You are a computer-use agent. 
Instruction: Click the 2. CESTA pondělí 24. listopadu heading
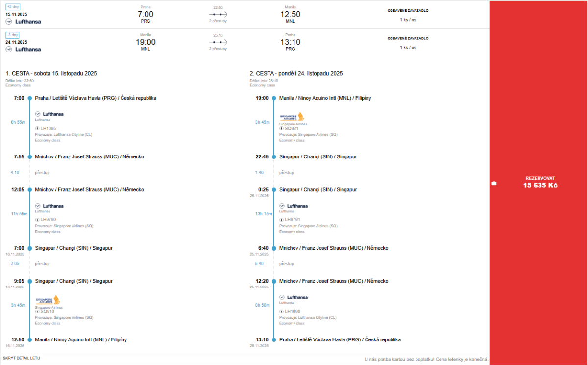pos(296,73)
